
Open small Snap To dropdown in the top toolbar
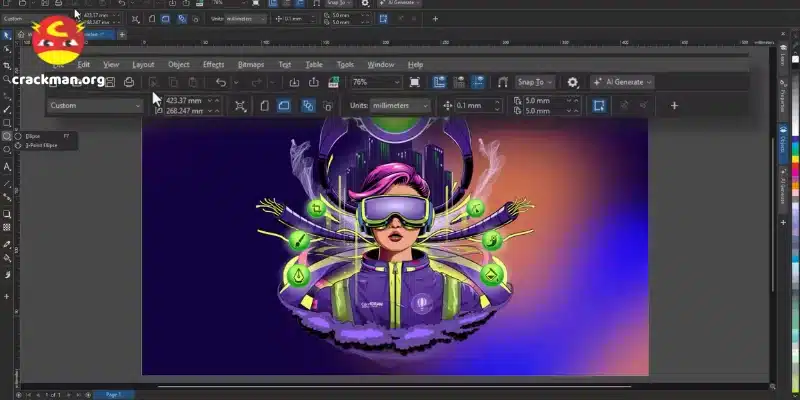(339, 3)
